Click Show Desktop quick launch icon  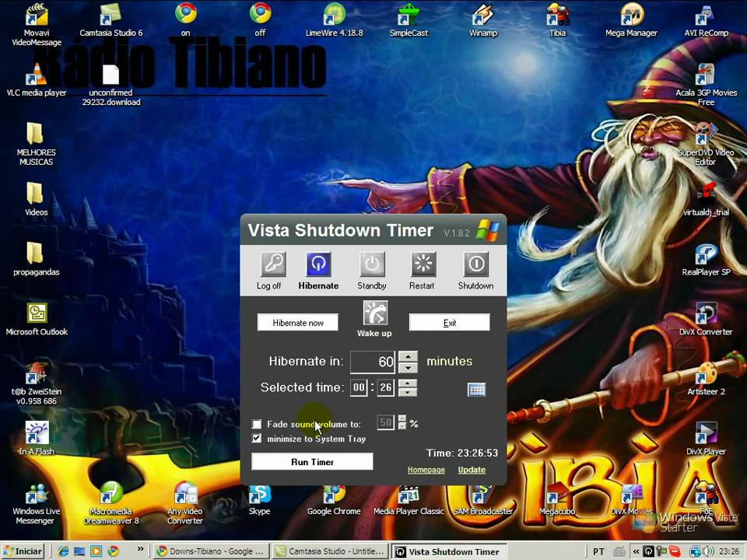pos(79,551)
